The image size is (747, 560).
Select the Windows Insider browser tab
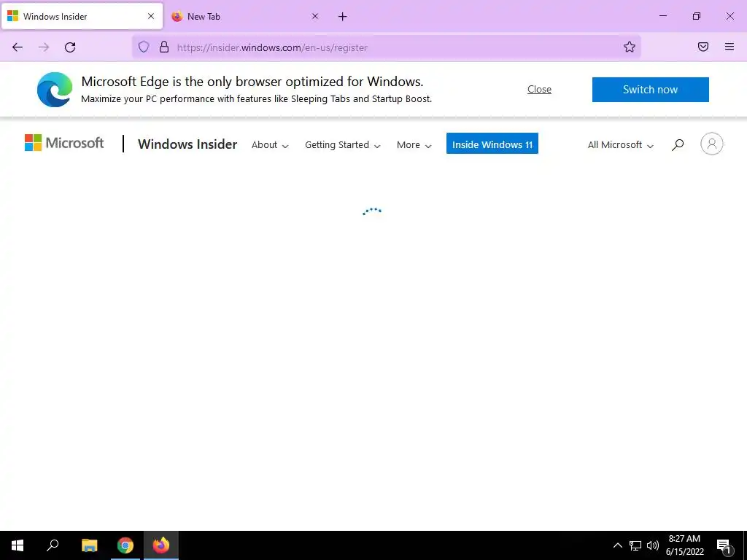[x=82, y=16]
